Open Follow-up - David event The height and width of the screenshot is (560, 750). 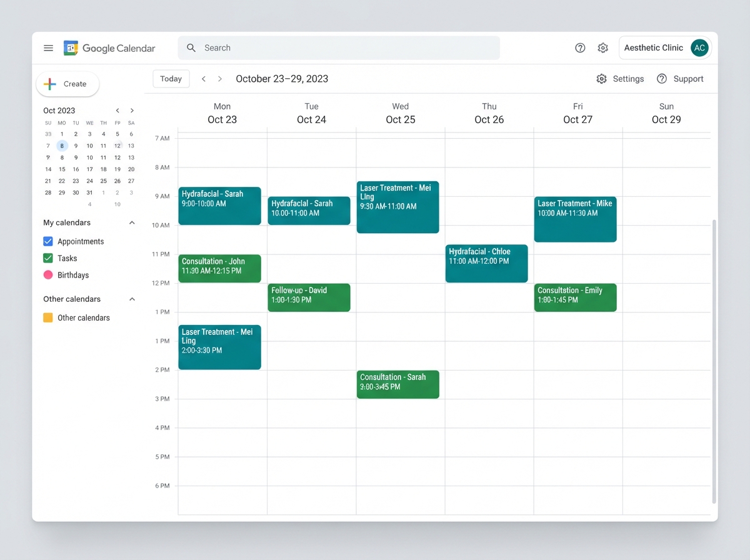pos(309,297)
